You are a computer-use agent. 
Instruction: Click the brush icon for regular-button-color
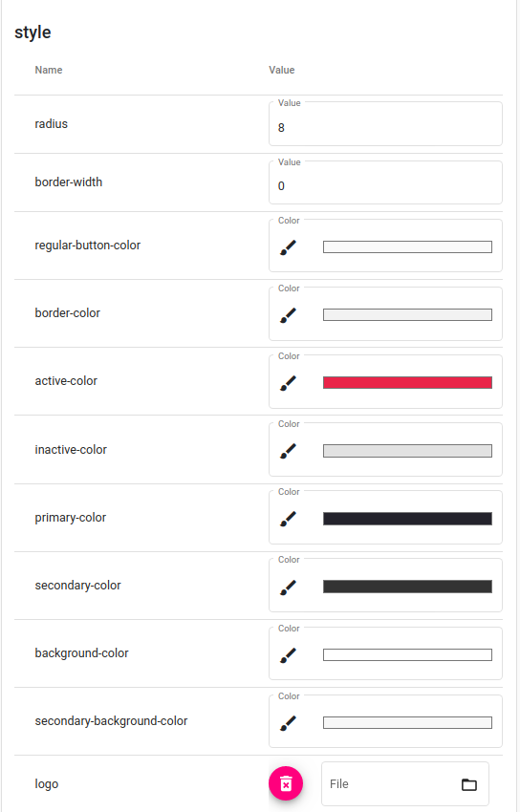point(288,247)
